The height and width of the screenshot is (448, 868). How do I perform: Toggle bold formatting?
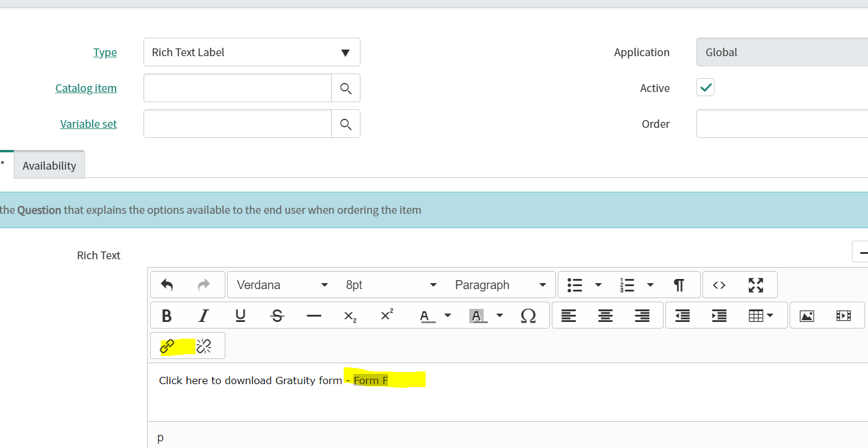(x=167, y=315)
